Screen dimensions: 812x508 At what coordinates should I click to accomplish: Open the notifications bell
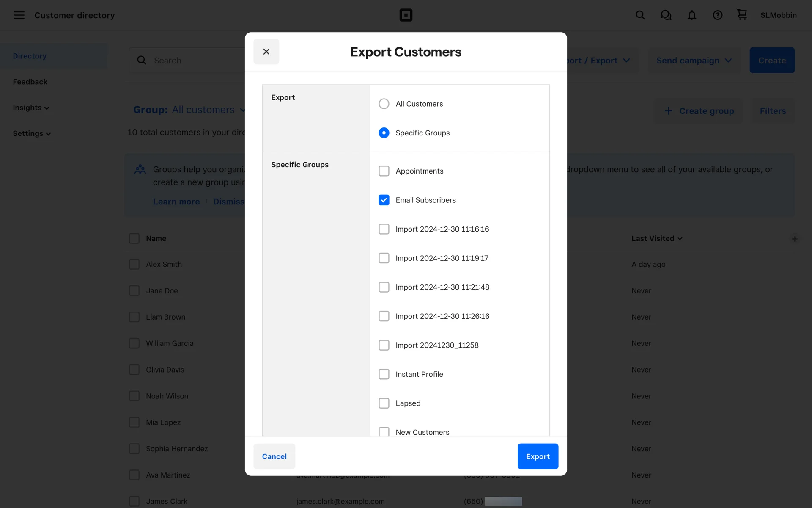[x=691, y=15]
